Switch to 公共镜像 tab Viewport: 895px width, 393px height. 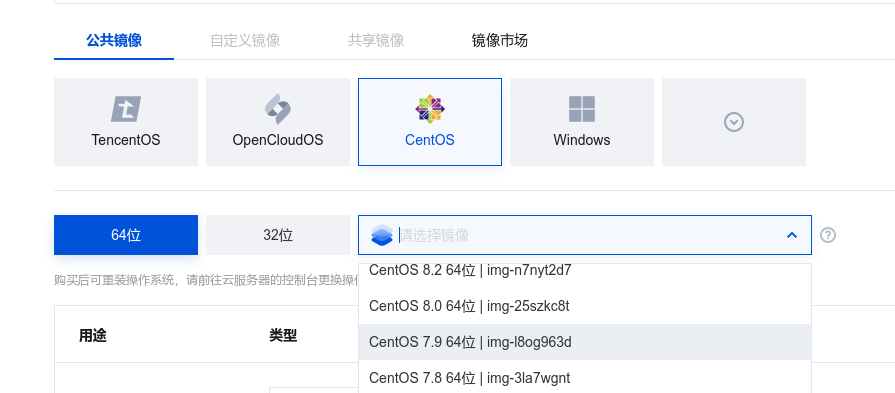click(x=114, y=40)
